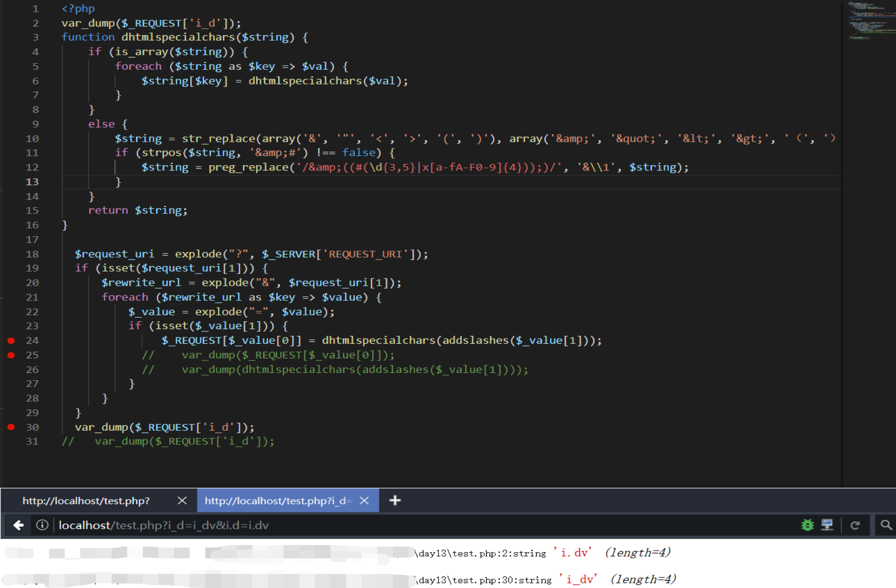The height and width of the screenshot is (588, 896).
Task: Reload the page with the refresh icon
Action: (x=855, y=525)
